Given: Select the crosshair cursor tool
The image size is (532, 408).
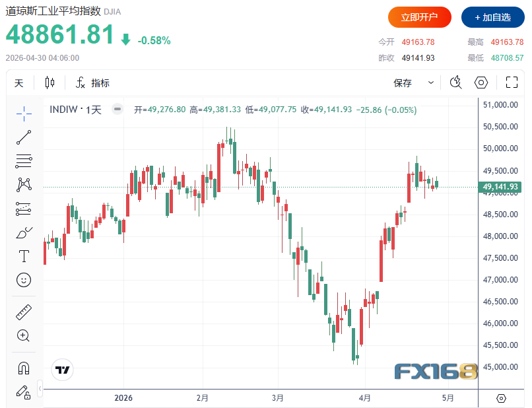Looking at the screenshot, I should click(24, 114).
